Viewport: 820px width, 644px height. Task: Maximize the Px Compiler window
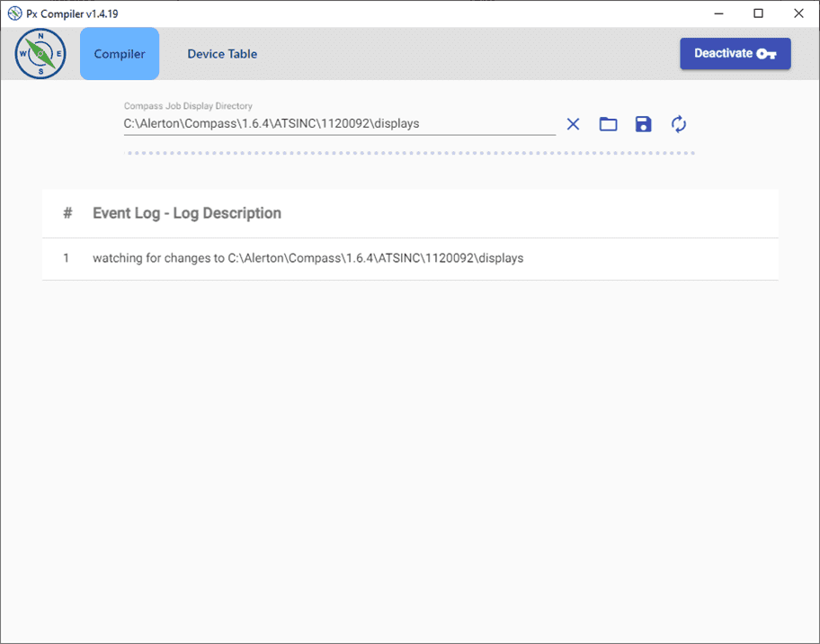coord(758,13)
